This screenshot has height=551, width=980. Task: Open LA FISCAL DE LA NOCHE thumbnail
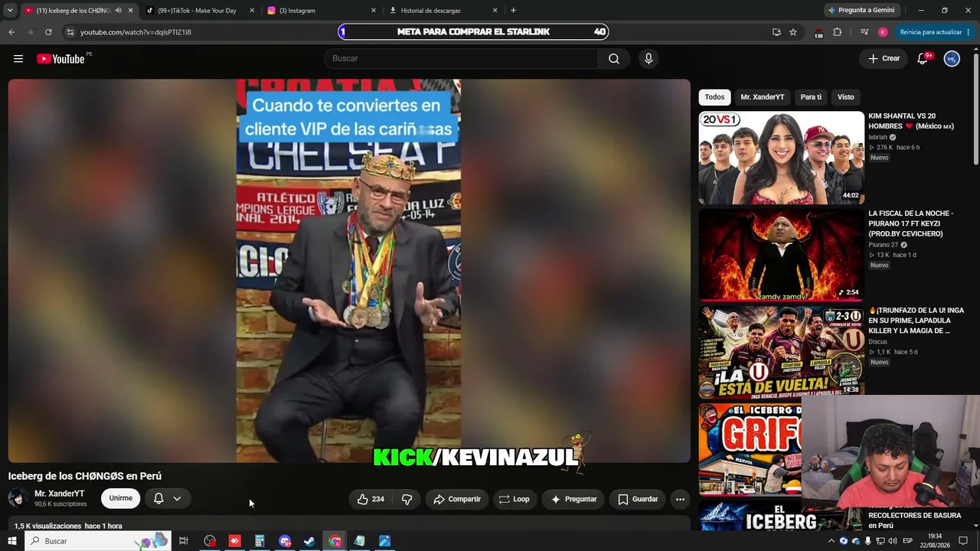pos(781,255)
